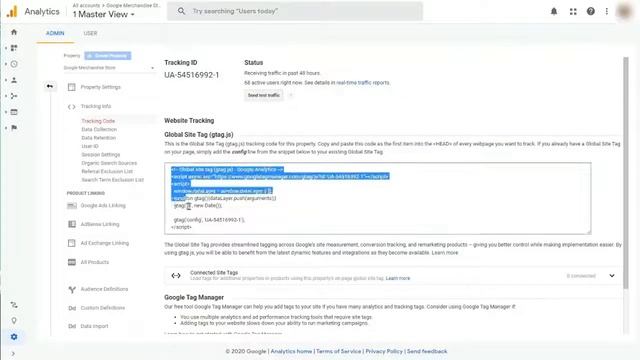The image size is (640, 360).
Task: Open Behavior icon in sidebar
Action: tap(14, 112)
